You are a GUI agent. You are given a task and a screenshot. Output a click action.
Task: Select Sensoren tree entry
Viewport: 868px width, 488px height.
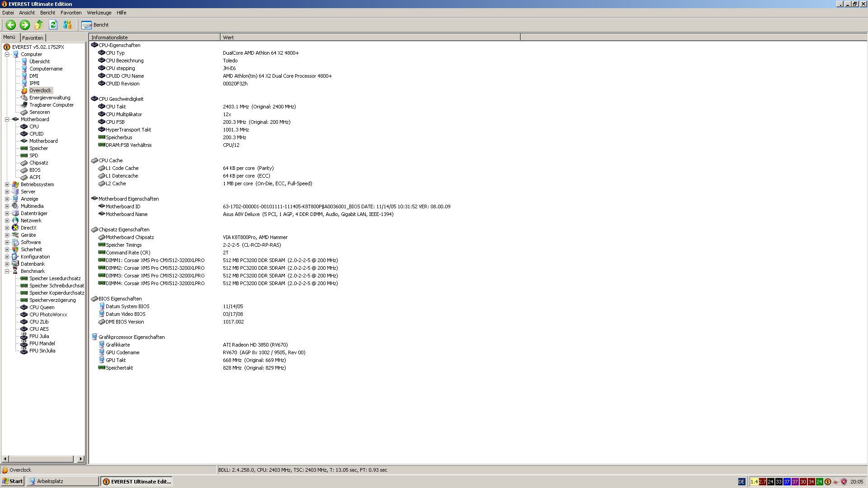coord(40,112)
